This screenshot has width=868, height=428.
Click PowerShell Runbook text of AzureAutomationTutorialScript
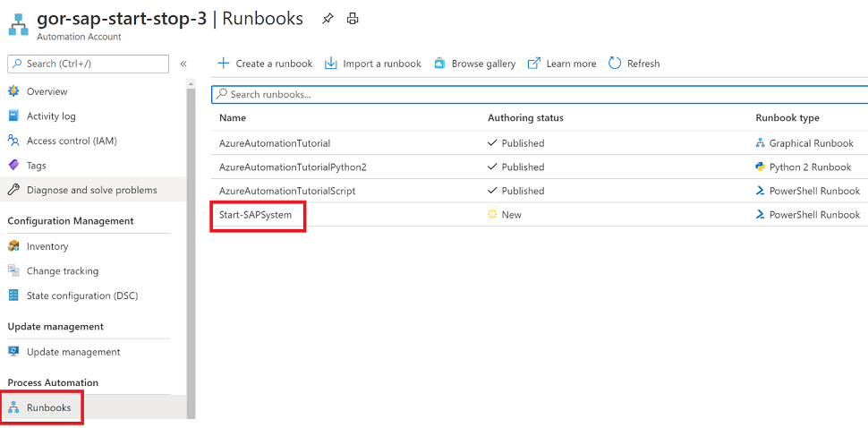click(815, 191)
